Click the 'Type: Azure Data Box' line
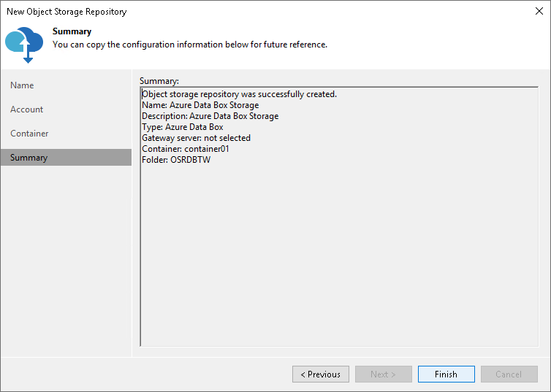Screen dimensions: 551x392 (x=182, y=127)
